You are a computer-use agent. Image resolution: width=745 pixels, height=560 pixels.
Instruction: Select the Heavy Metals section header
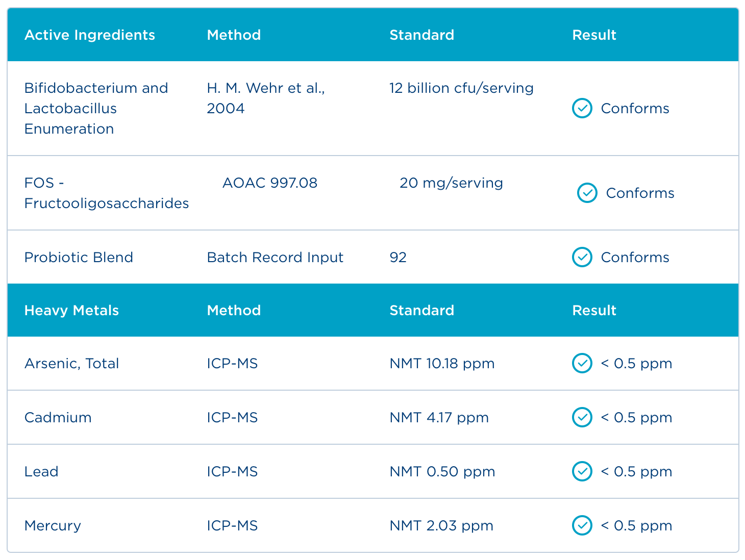71,310
